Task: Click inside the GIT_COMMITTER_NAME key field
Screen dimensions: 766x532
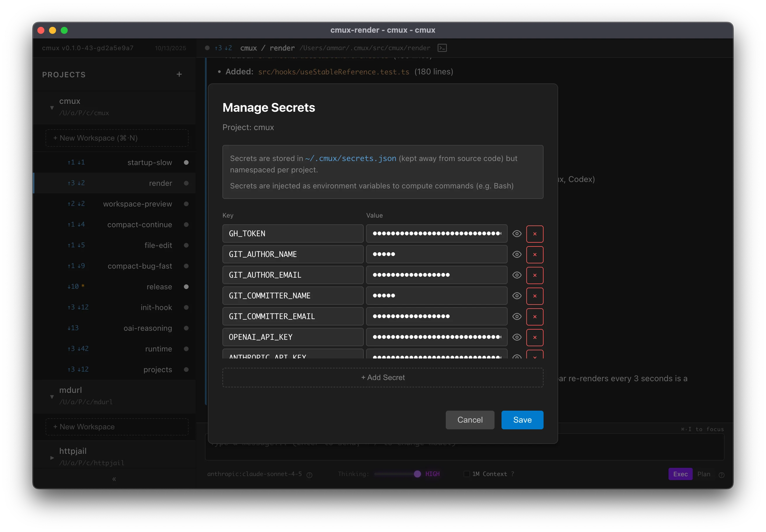Action: 293,296
